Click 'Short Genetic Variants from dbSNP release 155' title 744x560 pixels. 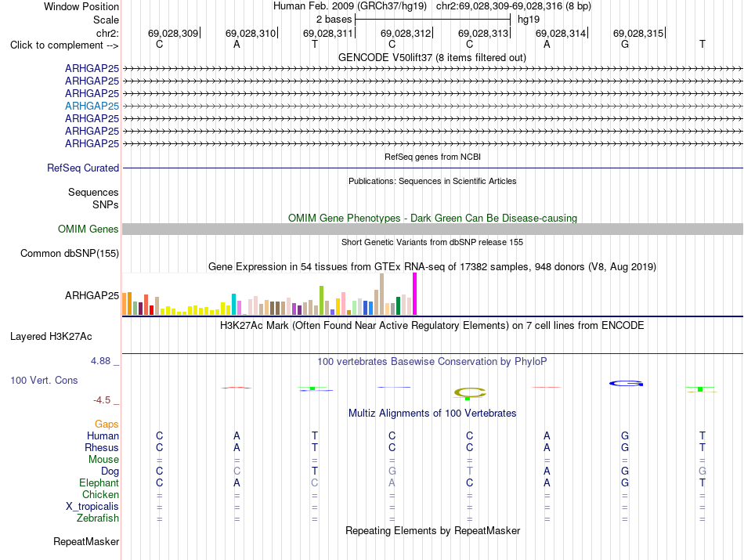[432, 242]
